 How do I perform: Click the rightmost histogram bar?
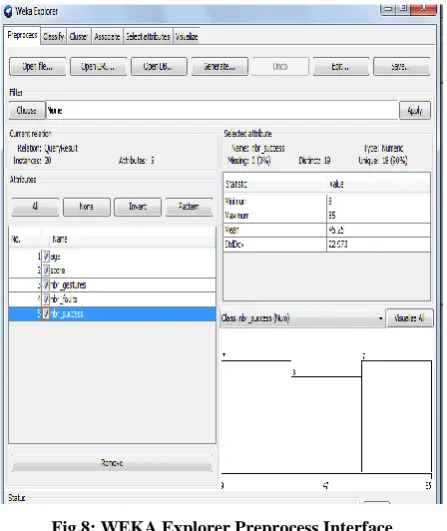click(397, 417)
